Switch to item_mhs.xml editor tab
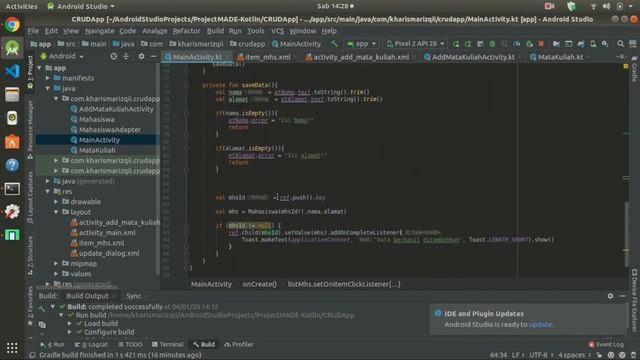Screen dimensions: 640x360 (x=268, y=57)
